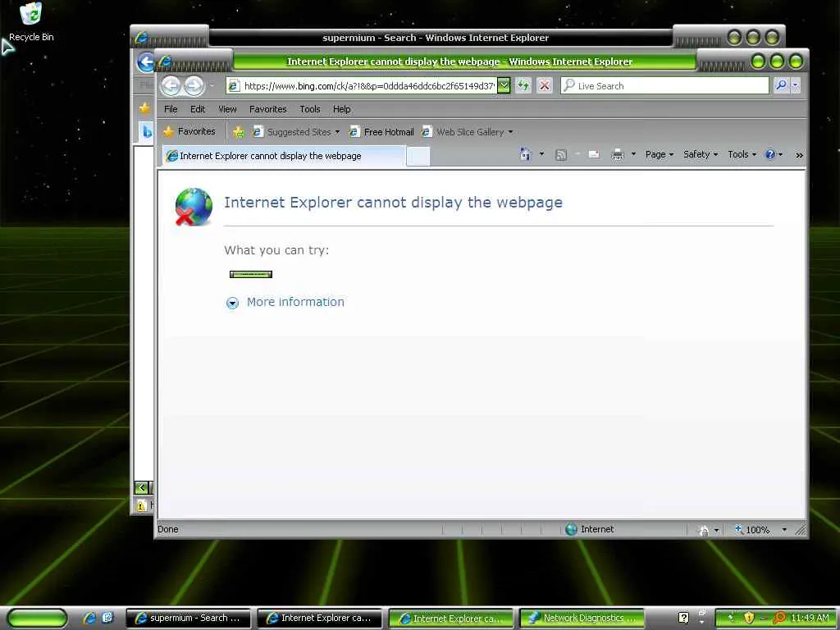Click the Favorites star button

pos(189,131)
